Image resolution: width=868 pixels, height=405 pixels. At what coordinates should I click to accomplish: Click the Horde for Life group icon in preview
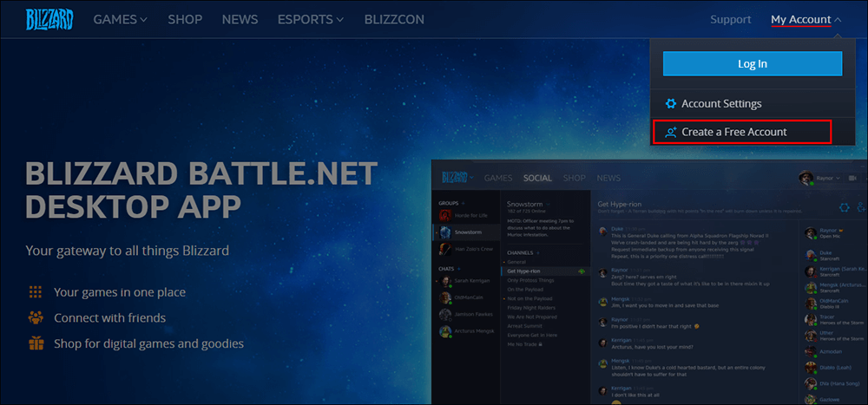click(445, 215)
